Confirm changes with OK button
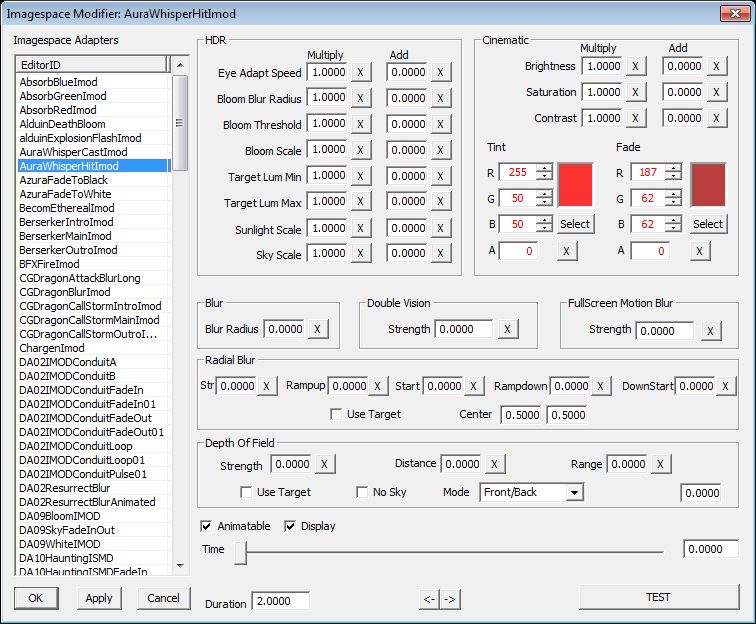This screenshot has width=756, height=624. (x=36, y=598)
